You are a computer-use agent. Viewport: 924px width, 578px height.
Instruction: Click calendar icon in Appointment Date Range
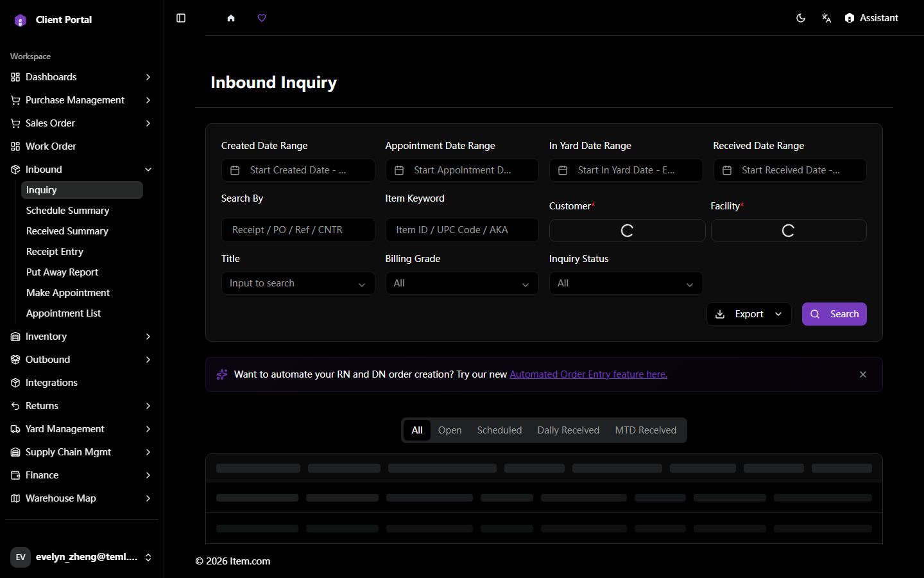coord(399,170)
